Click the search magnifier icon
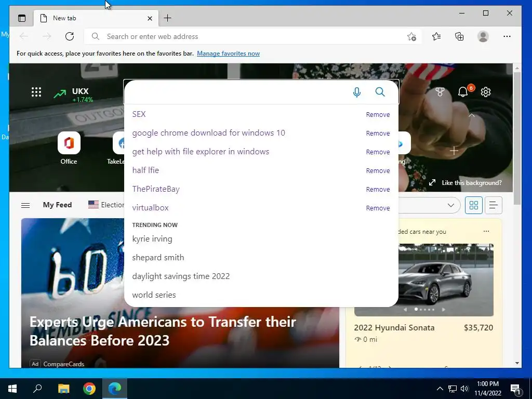The width and height of the screenshot is (532, 399). click(380, 91)
